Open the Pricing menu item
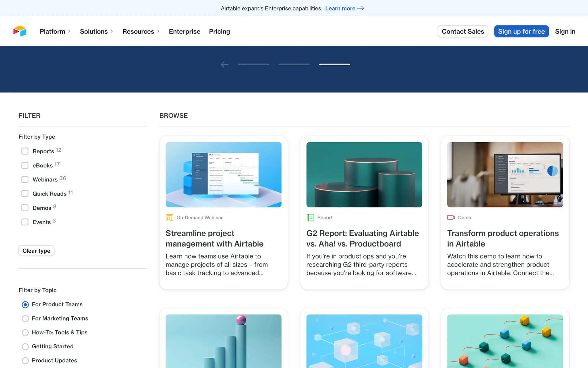Viewport: 588px width, 368px height. 219,31
